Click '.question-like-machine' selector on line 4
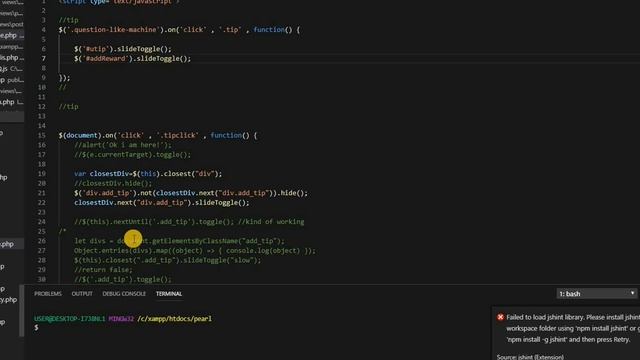 [x=113, y=30]
